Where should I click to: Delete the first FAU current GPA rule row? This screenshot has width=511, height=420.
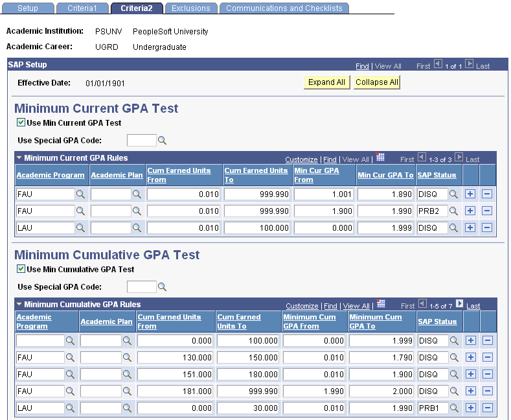(487, 194)
